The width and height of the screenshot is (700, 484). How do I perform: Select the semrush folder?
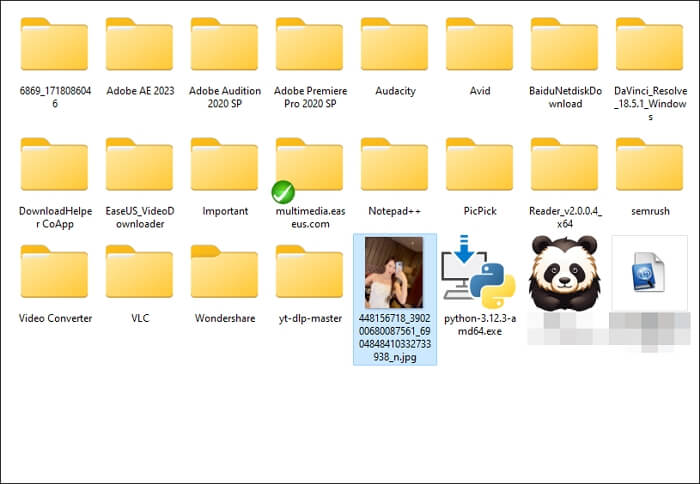tap(649, 166)
